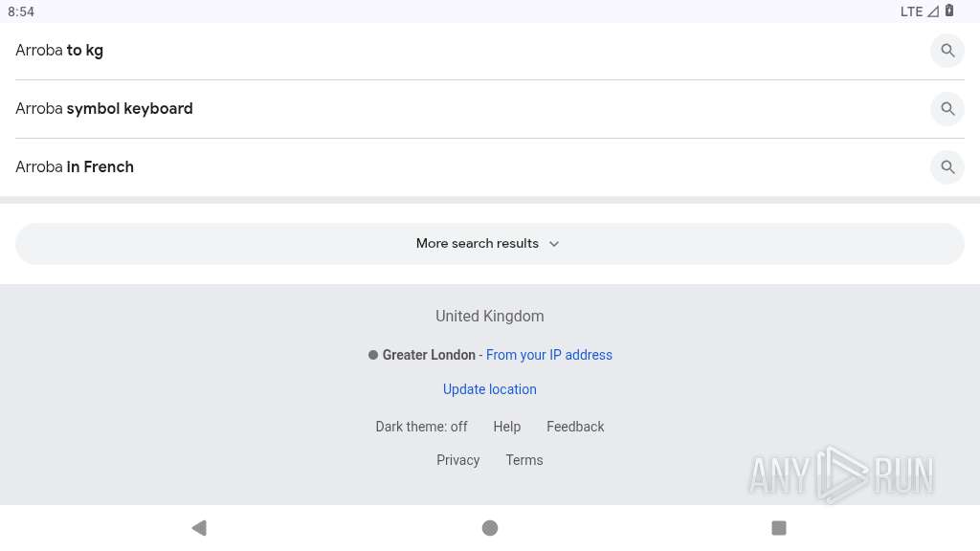This screenshot has height=551, width=980.
Task: Click grey location dot beside Greater London
Action: coord(373,355)
